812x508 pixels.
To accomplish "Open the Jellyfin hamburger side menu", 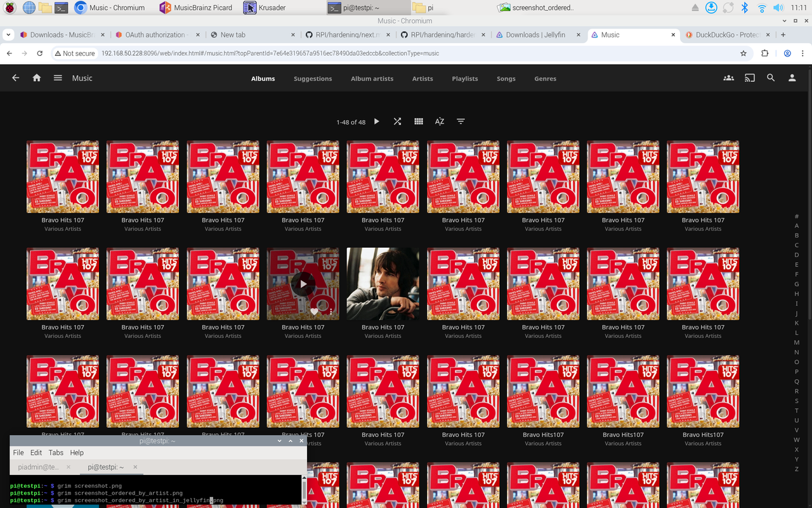I will tap(58, 78).
